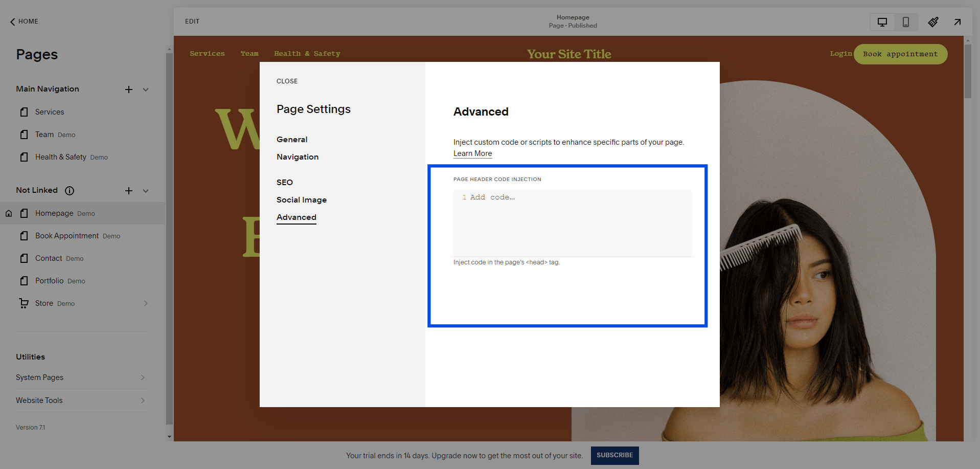Open General page settings tab
980x469 pixels.
[x=292, y=140]
